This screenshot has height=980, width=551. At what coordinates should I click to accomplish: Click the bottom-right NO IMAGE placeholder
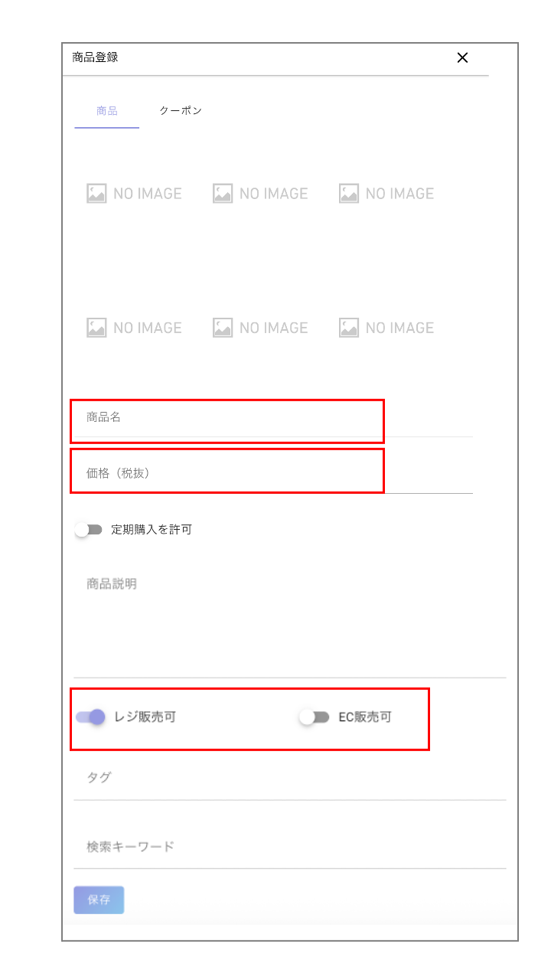point(387,328)
